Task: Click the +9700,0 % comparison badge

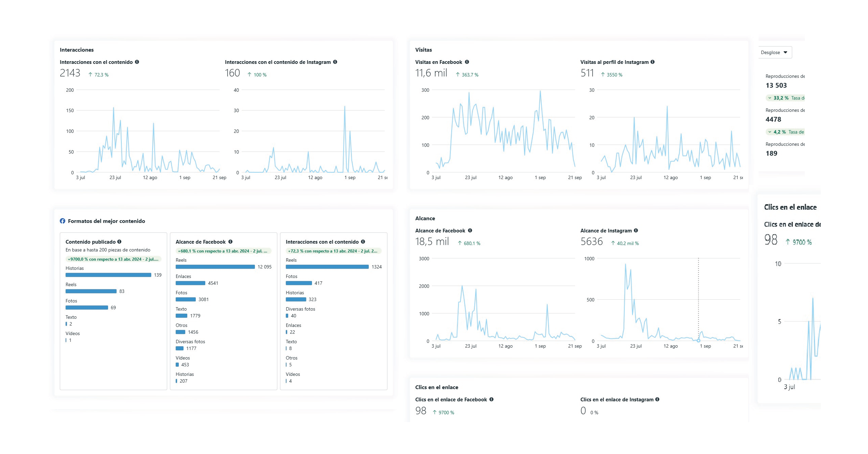Action: click(x=113, y=259)
